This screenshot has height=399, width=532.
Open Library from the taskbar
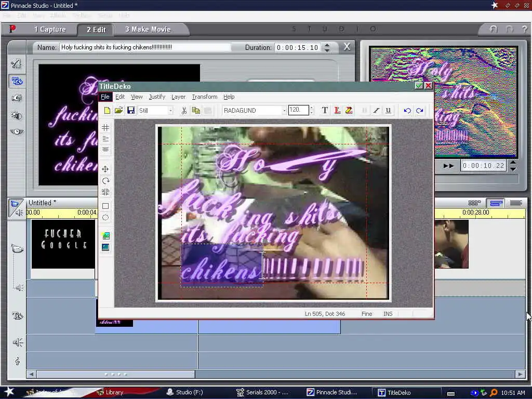coord(111,392)
